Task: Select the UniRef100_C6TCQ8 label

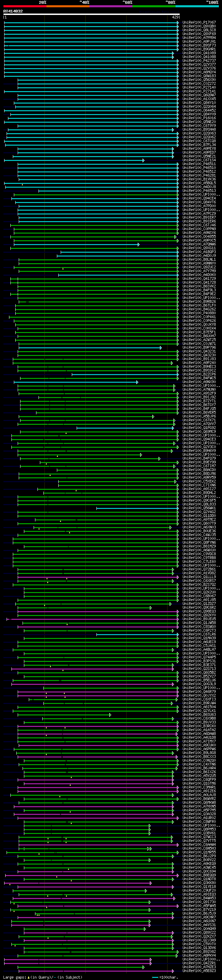Action: 199,141
